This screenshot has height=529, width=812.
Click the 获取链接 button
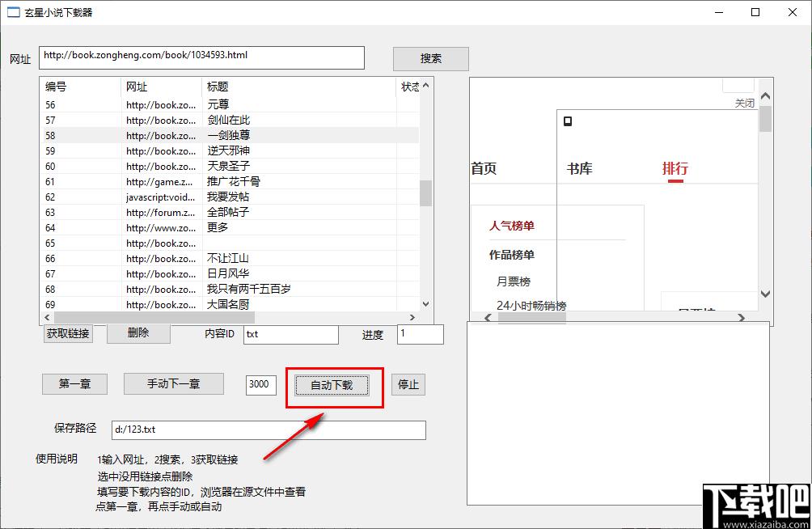pyautogui.click(x=68, y=333)
